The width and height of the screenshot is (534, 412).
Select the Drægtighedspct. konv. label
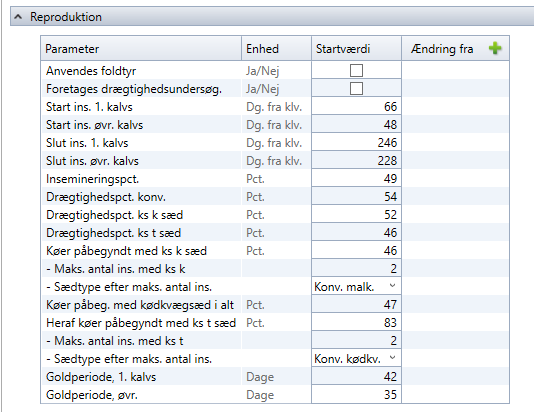[x=106, y=197]
